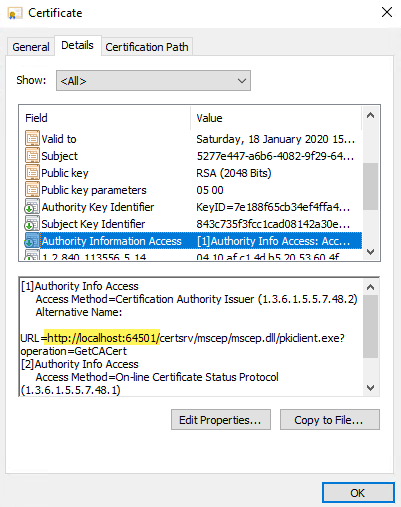401x507 pixels.
Task: Confirm the dialog with OK
Action: [x=358, y=493]
